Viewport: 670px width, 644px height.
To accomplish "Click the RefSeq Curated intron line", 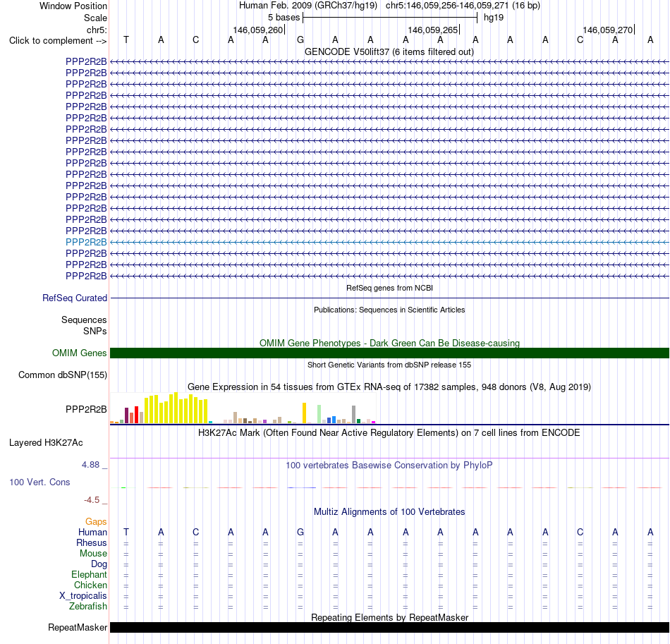I will (x=390, y=298).
